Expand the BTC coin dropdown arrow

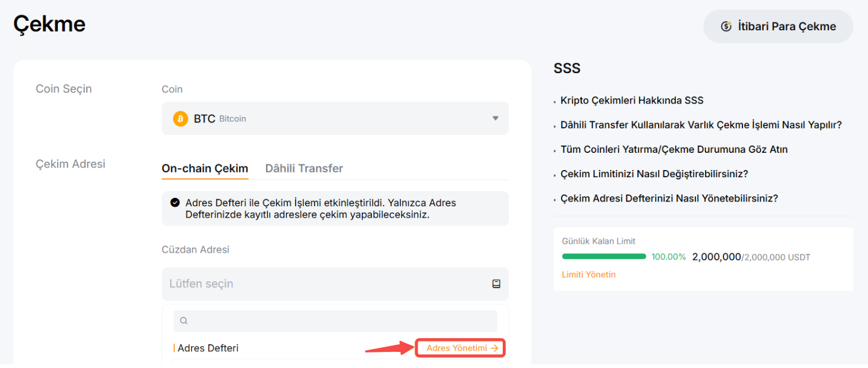coord(495,118)
